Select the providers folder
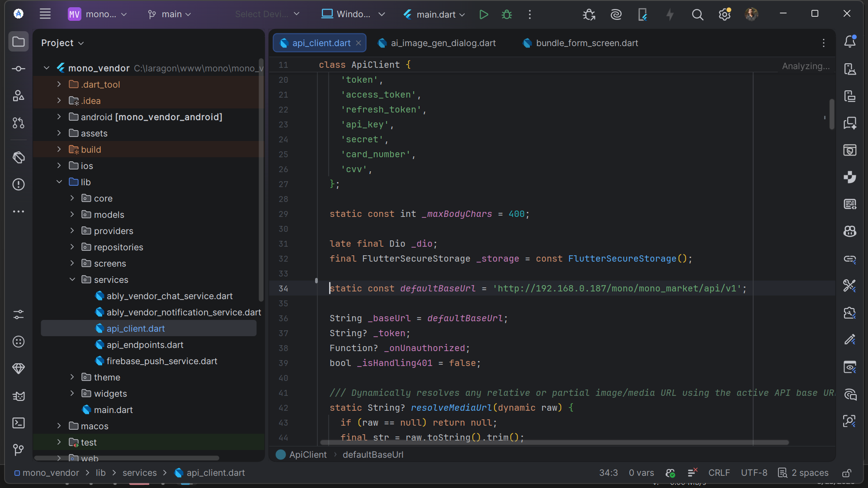The width and height of the screenshot is (868, 488). (113, 231)
